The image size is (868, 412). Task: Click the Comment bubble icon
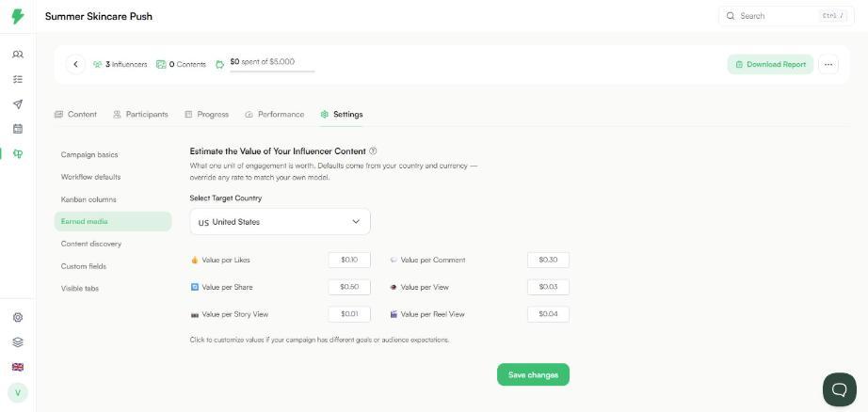point(394,260)
